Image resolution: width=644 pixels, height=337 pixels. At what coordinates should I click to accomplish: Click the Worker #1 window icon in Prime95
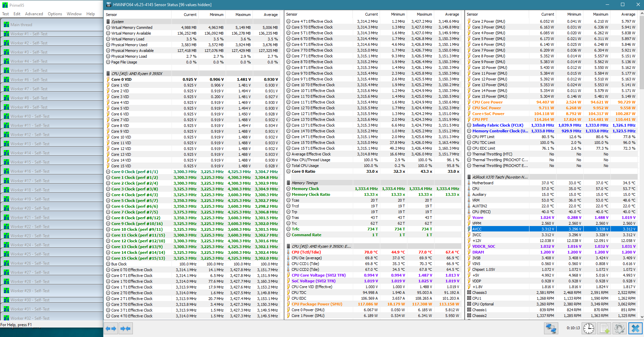(6, 34)
